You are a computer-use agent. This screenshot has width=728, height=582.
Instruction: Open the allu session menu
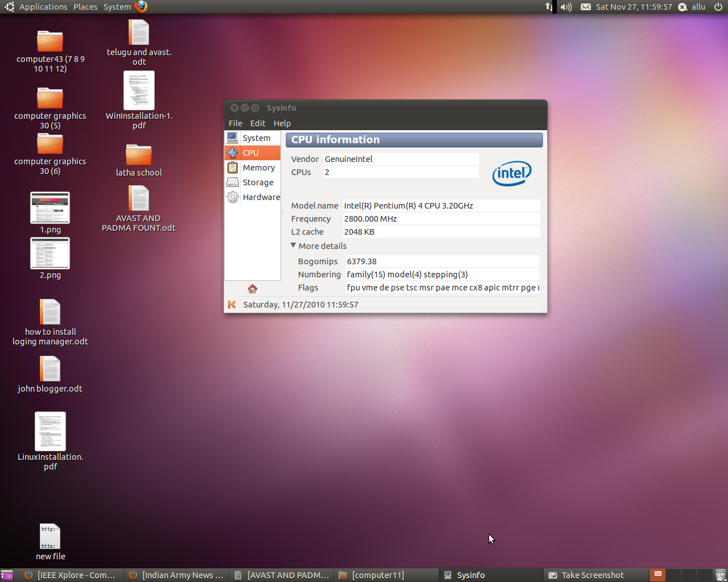click(x=692, y=6)
